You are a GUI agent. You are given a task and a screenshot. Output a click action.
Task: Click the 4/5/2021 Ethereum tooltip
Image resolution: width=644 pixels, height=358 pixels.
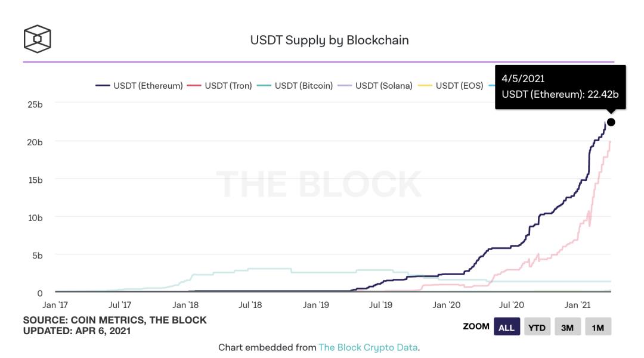coord(560,87)
